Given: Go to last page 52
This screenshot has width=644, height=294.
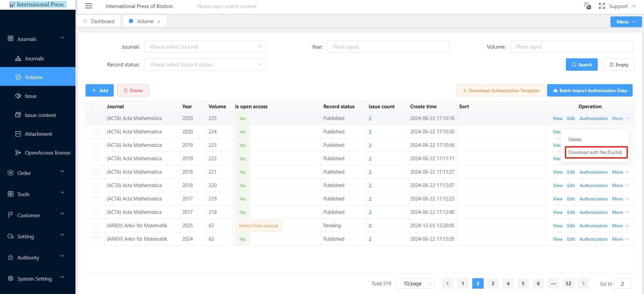Looking at the screenshot, I should (568, 283).
